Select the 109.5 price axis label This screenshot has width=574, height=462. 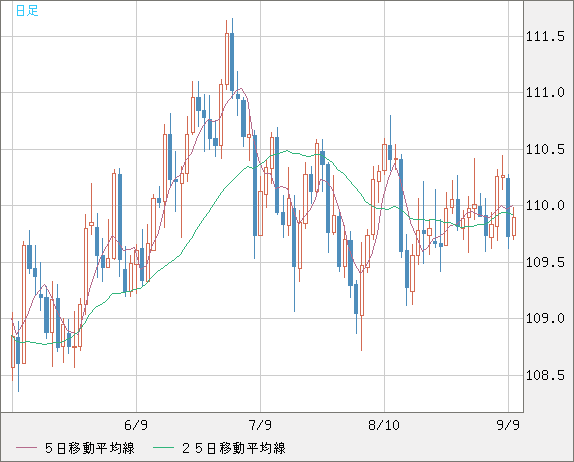[545, 262]
